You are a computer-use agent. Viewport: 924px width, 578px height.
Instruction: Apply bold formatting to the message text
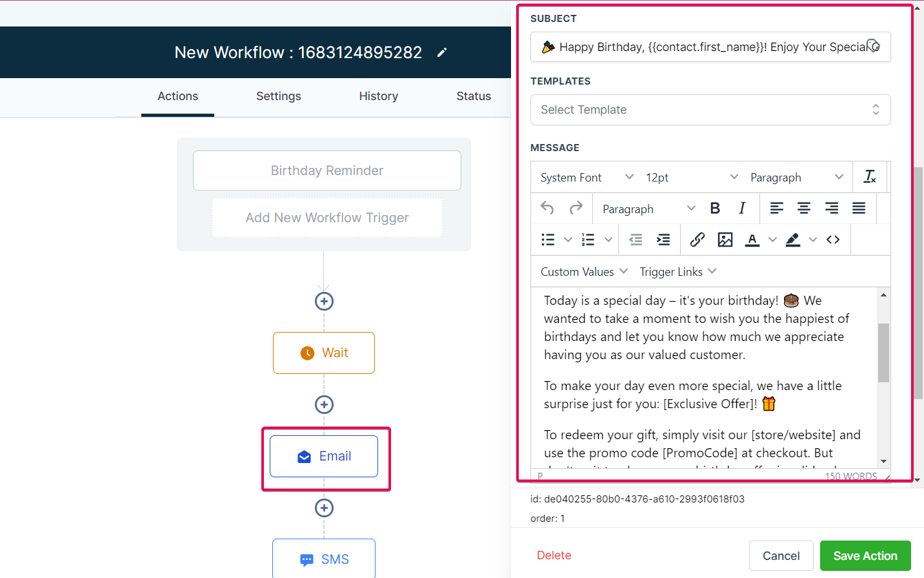(x=714, y=208)
